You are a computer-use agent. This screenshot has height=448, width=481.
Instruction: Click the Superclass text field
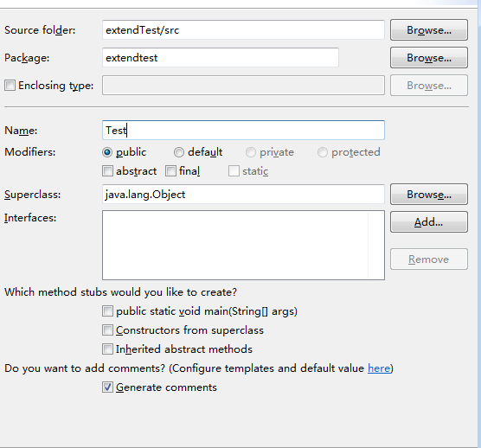(x=243, y=194)
